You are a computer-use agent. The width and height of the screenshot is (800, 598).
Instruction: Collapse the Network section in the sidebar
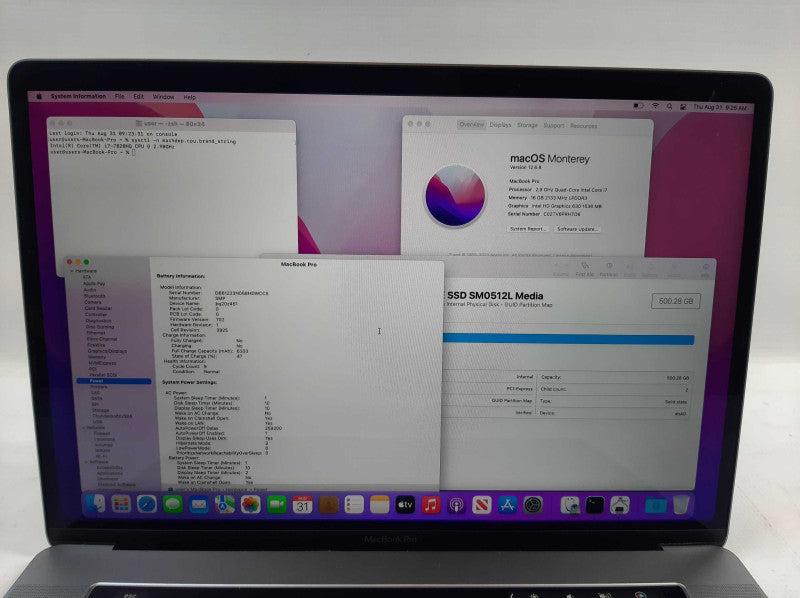84,428
